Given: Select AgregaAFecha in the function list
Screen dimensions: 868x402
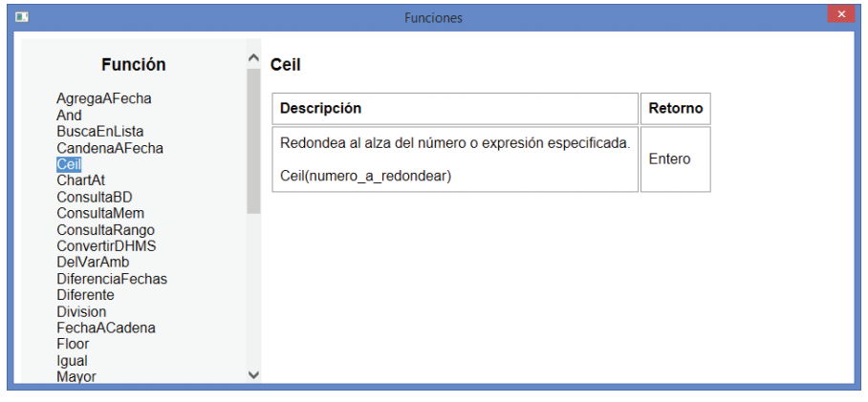Looking at the screenshot, I should point(103,98).
